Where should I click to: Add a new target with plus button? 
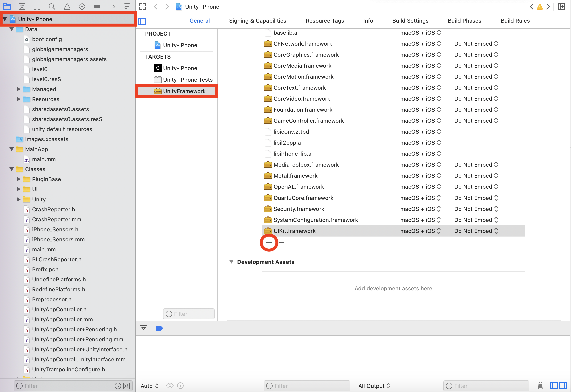[142, 314]
